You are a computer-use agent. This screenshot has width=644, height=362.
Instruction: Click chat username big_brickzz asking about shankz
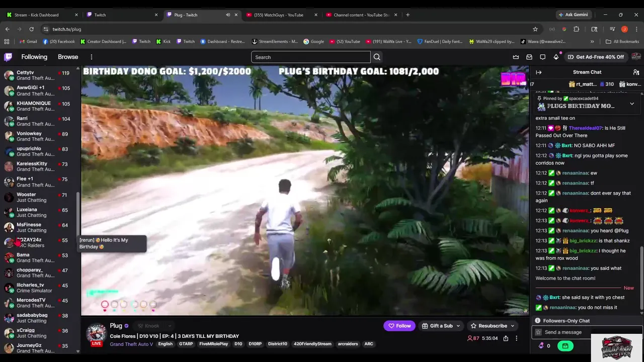583,241
